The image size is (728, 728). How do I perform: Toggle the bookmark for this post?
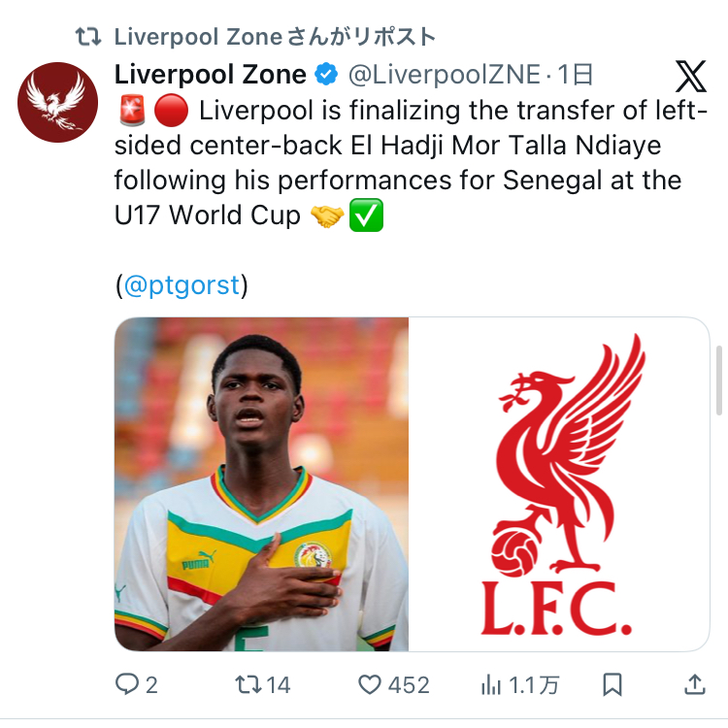click(x=612, y=684)
